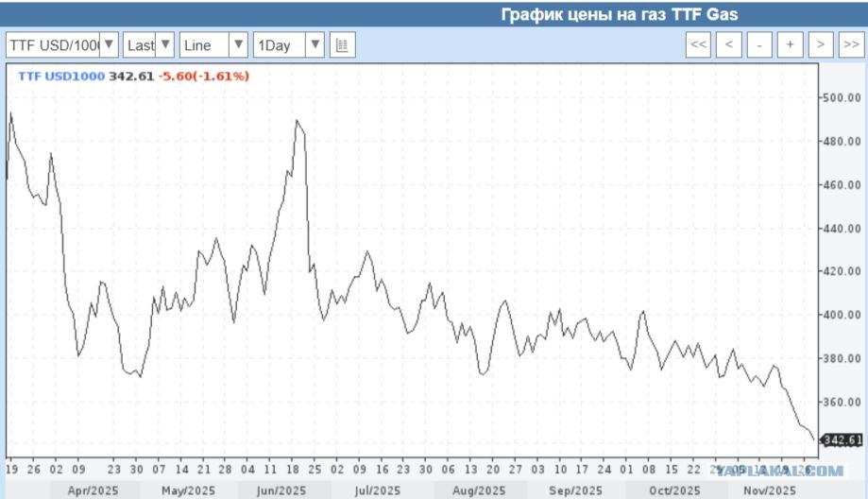Click the chart title 'График цены на газ TTF Gas'
868x499 pixels.
(620, 14)
